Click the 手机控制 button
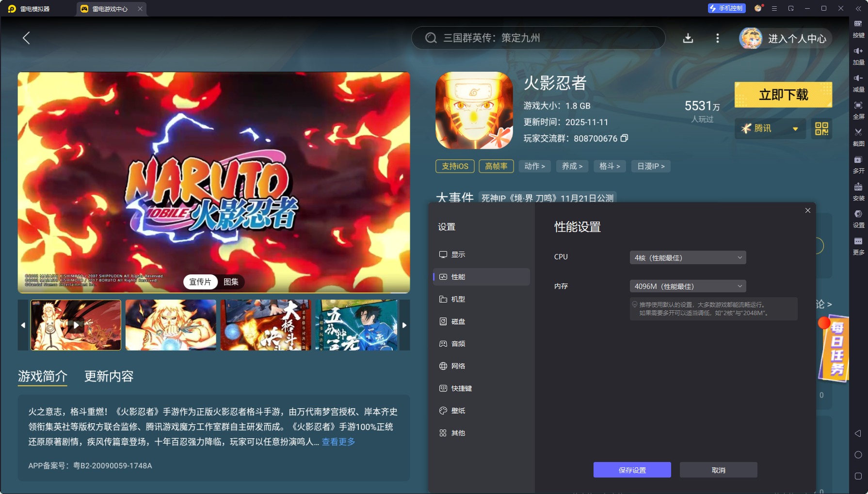868x494 pixels. (726, 8)
